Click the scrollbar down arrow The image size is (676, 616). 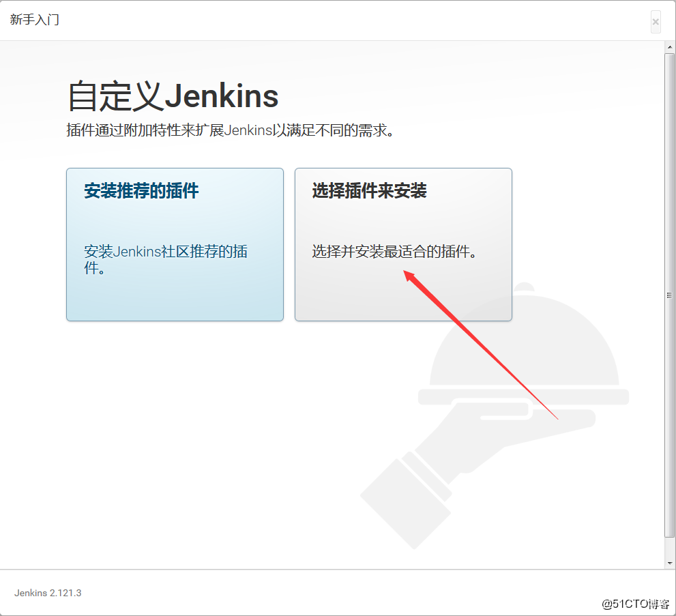[670, 563]
